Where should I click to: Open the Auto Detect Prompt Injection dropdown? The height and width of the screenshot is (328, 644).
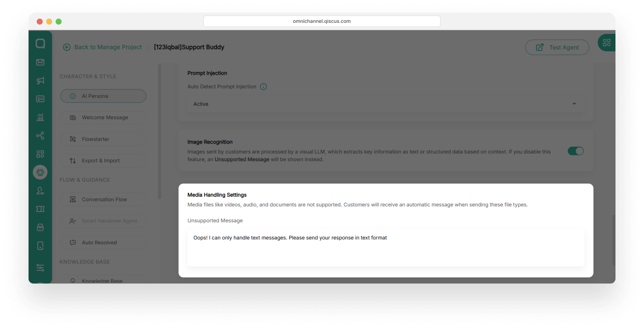coord(386,104)
